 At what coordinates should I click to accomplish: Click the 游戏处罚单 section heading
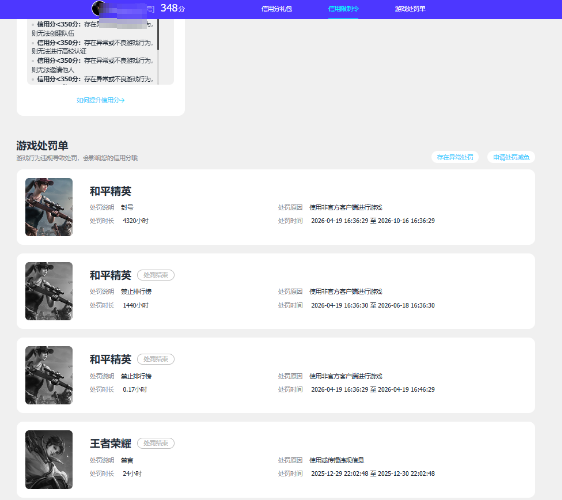42,146
